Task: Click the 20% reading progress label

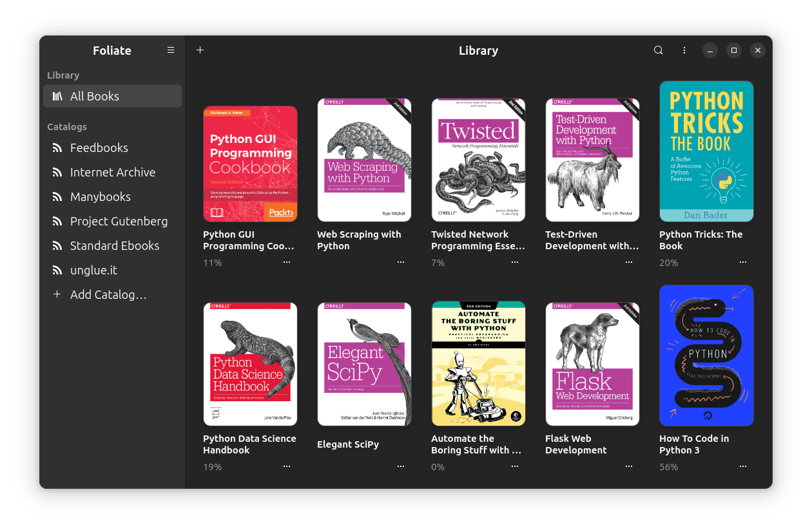Action: 669,263
